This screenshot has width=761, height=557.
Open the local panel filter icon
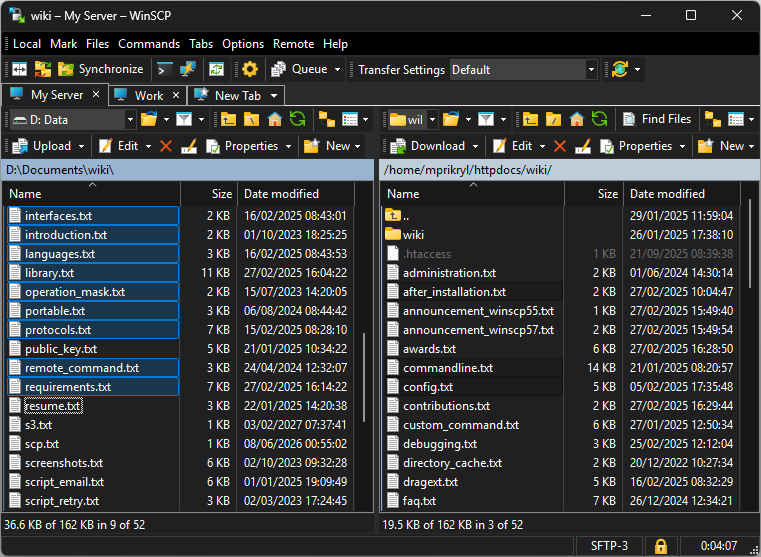coord(184,119)
